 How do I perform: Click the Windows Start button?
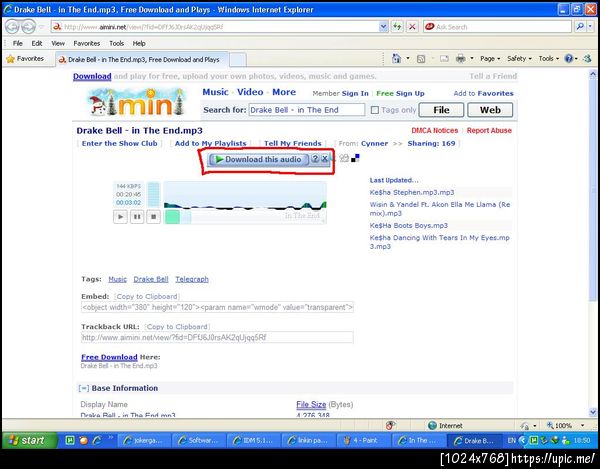click(29, 441)
